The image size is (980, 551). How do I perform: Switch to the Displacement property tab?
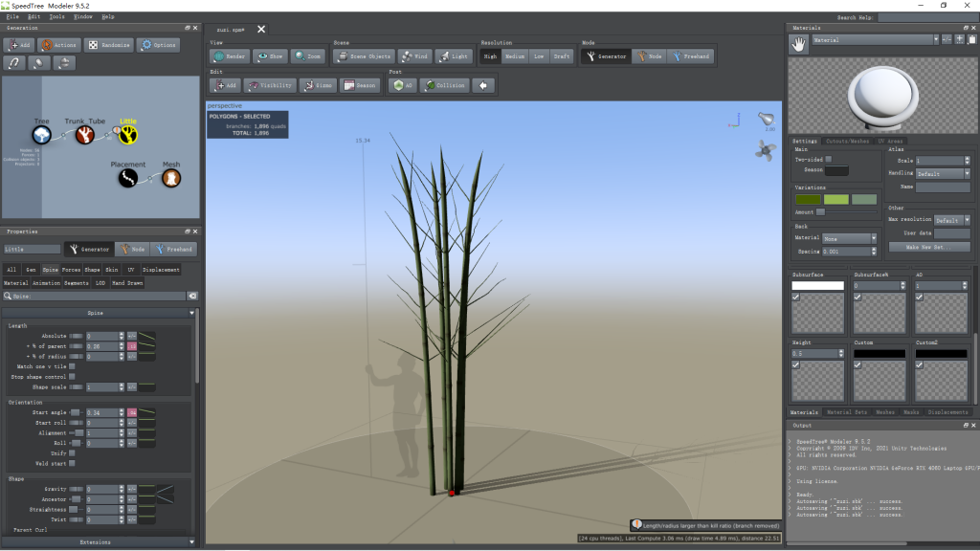tap(161, 270)
